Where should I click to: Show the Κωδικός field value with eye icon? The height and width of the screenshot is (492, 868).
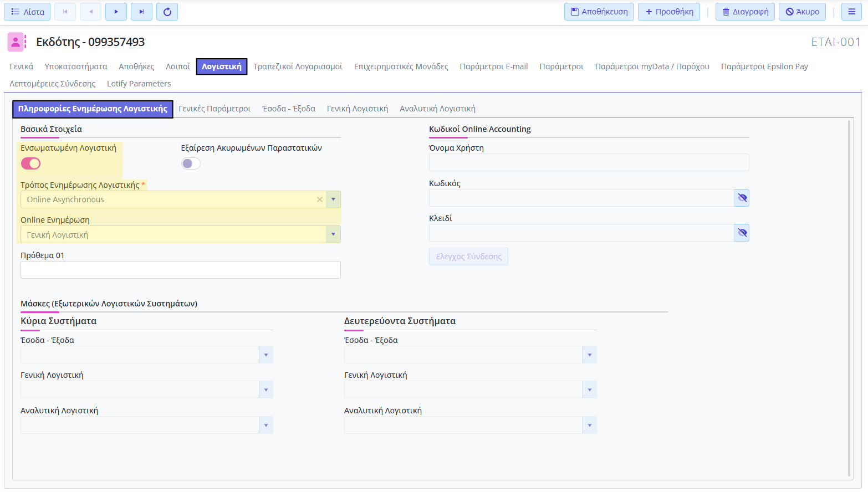tap(742, 198)
